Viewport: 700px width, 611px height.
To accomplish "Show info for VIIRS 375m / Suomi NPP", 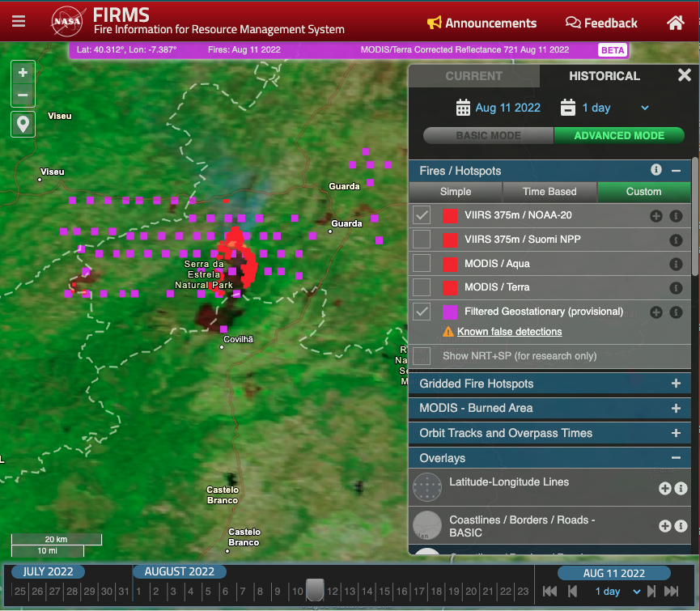I will (676, 240).
